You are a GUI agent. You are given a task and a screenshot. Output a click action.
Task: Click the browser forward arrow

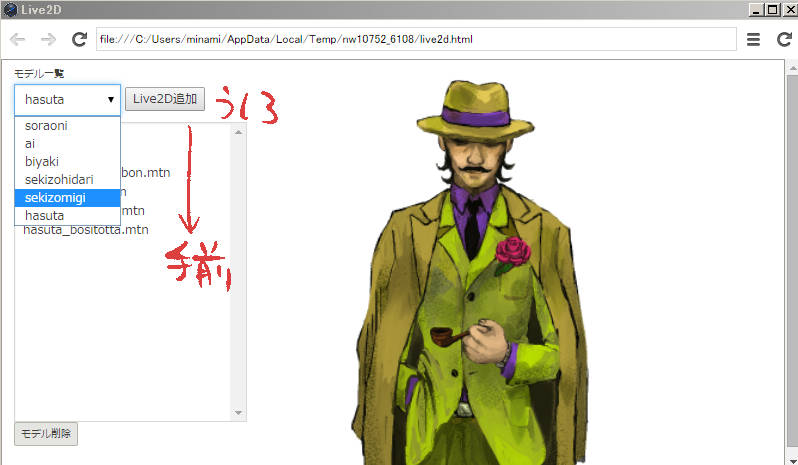tap(48, 39)
